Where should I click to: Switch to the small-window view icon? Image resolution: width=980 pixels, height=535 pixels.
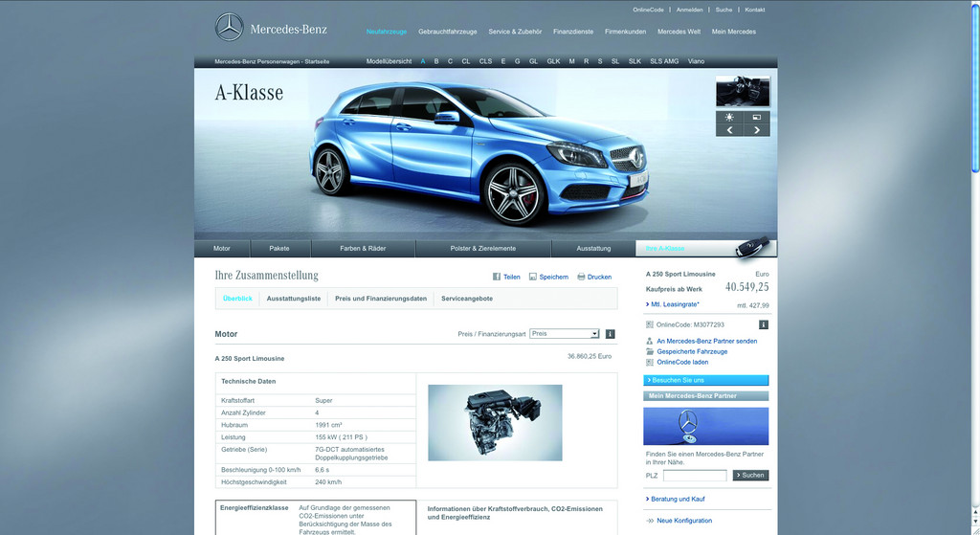point(757,118)
